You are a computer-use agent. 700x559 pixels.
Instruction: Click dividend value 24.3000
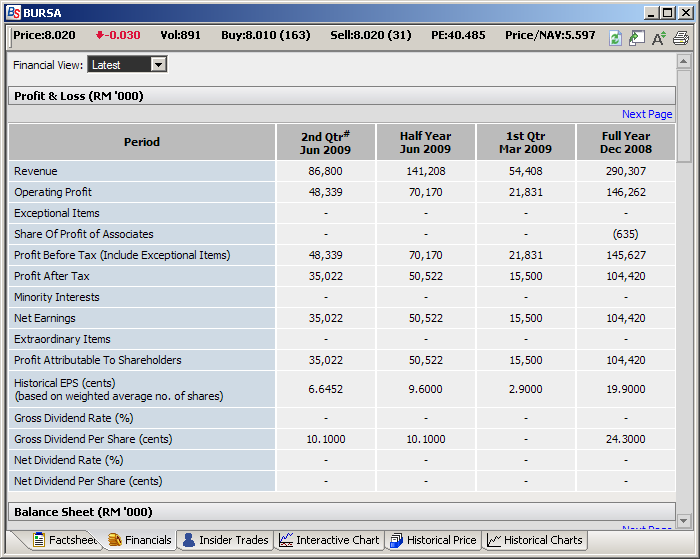point(626,439)
